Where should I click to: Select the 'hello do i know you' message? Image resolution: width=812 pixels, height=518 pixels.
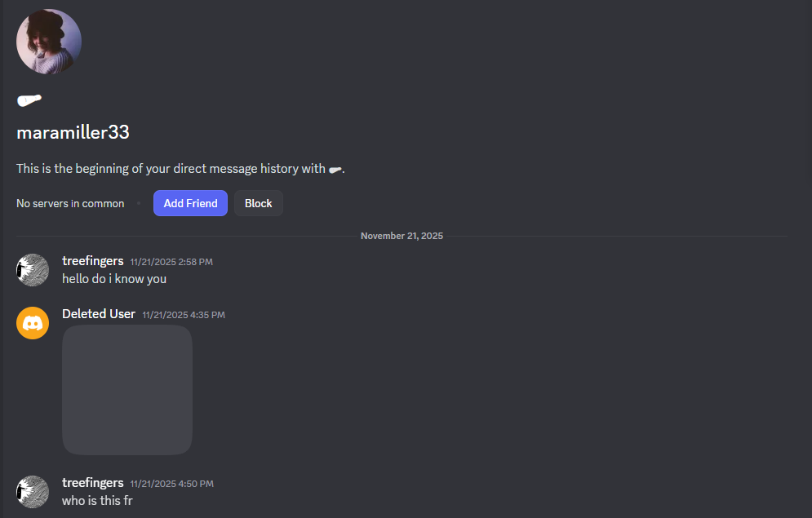pyautogui.click(x=114, y=279)
